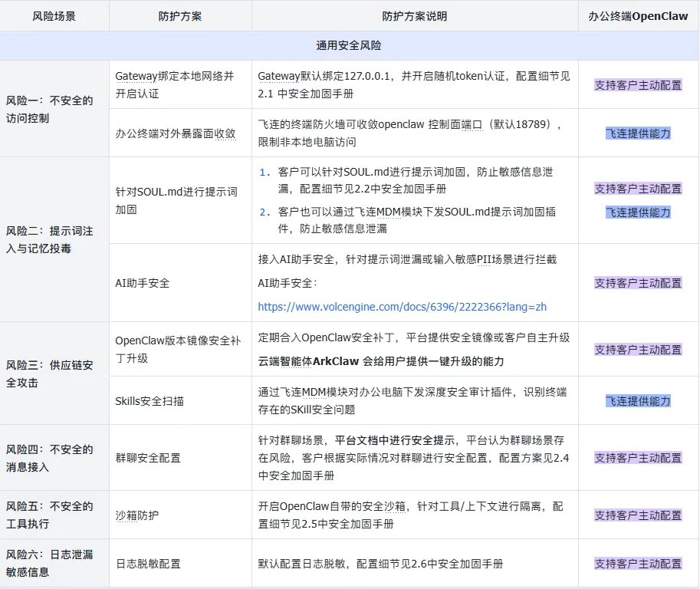Click '支持客户主动配置' tag in 日志脱敏配置 row
The width and height of the screenshot is (700, 589).
(x=638, y=564)
